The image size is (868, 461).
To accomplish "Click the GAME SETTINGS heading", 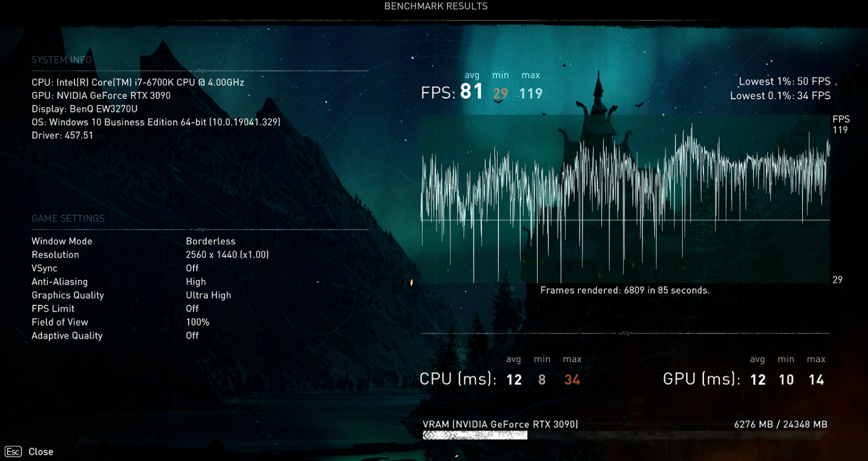I will [68, 219].
